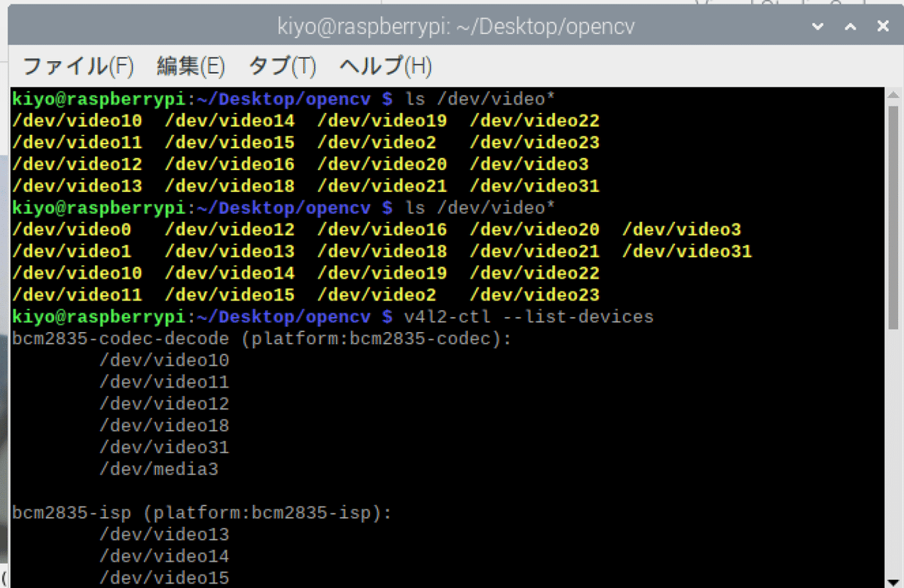Open the タブ(T) menu
Image resolution: width=904 pixels, height=588 pixels.
[x=282, y=66]
